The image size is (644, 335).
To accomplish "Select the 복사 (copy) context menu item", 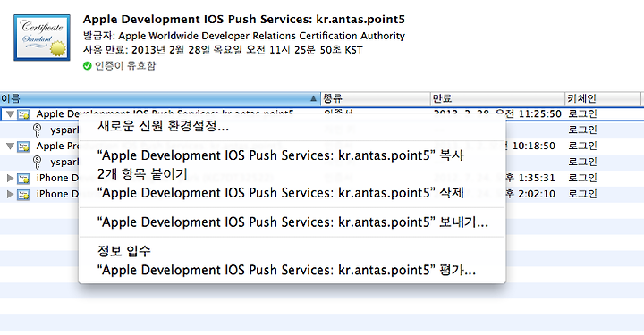I will coord(292,155).
